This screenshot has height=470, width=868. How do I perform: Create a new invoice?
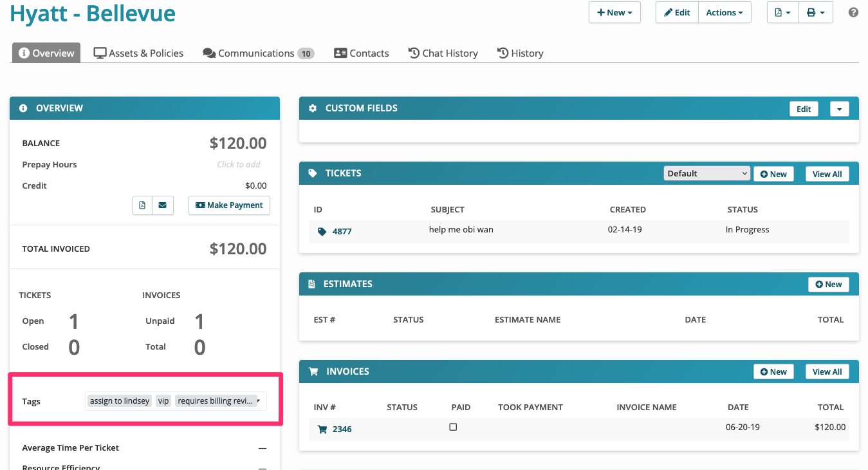pyautogui.click(x=773, y=371)
